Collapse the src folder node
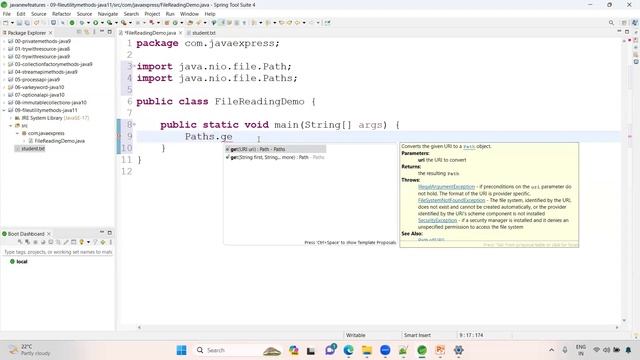640x360 pixels. click(x=11, y=126)
